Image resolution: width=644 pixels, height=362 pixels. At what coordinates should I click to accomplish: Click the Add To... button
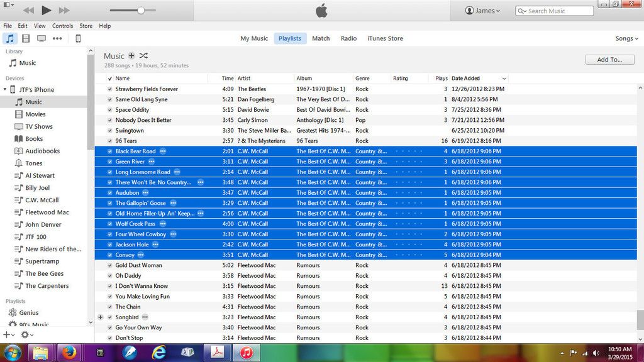(609, 60)
